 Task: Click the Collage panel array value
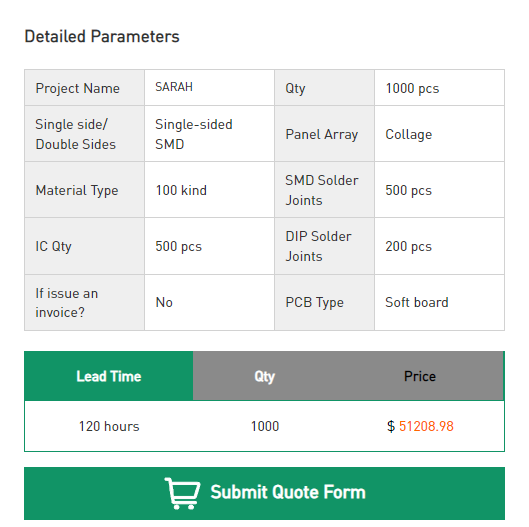click(x=409, y=134)
